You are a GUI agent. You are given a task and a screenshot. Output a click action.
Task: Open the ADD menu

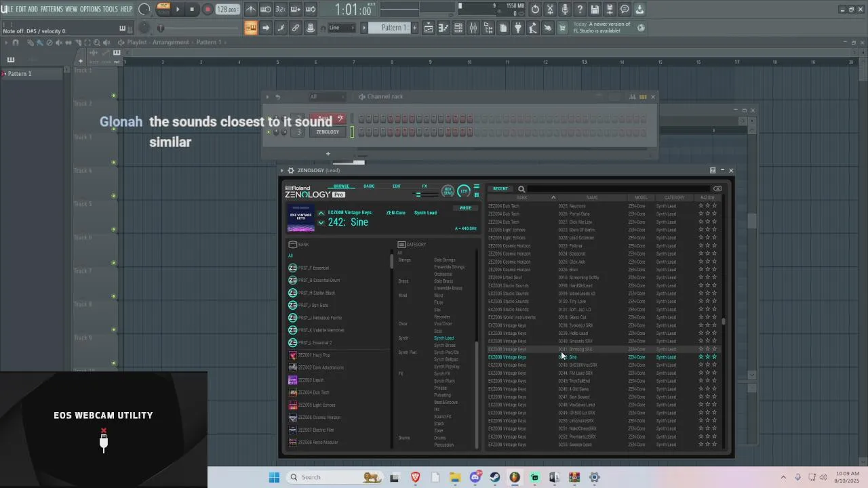[x=33, y=9]
